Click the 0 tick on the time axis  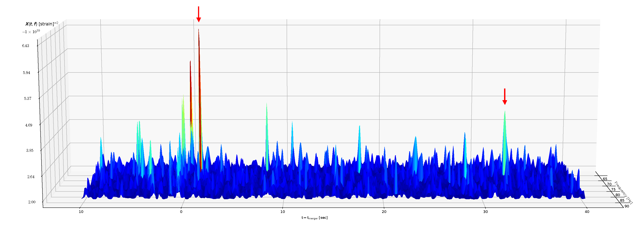click(x=181, y=211)
